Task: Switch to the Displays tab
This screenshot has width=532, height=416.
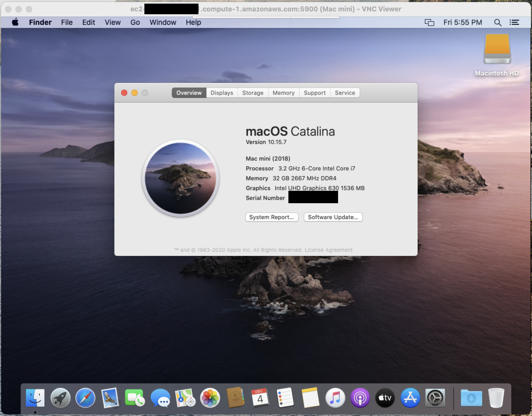Action: (x=222, y=93)
